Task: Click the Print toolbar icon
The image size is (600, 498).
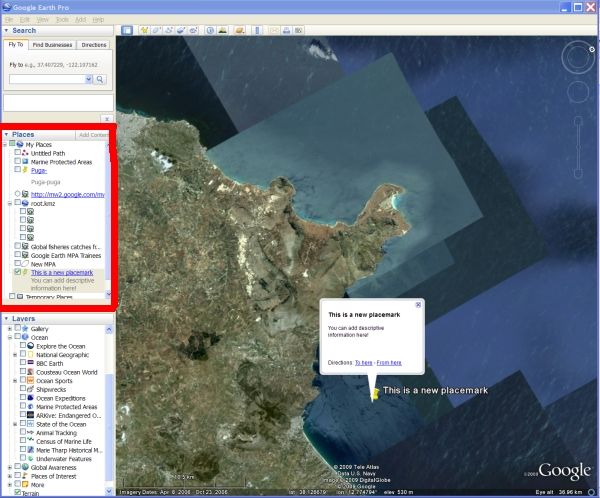Action: click(286, 30)
